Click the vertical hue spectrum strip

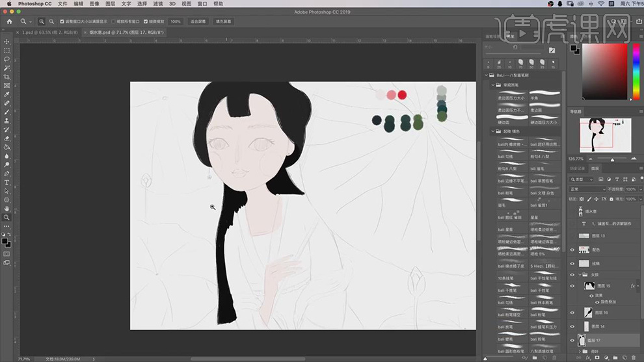pyautogui.click(x=636, y=71)
